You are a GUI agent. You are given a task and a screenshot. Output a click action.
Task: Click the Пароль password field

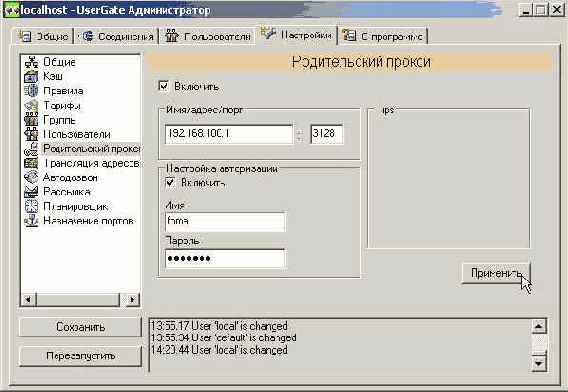(x=225, y=259)
